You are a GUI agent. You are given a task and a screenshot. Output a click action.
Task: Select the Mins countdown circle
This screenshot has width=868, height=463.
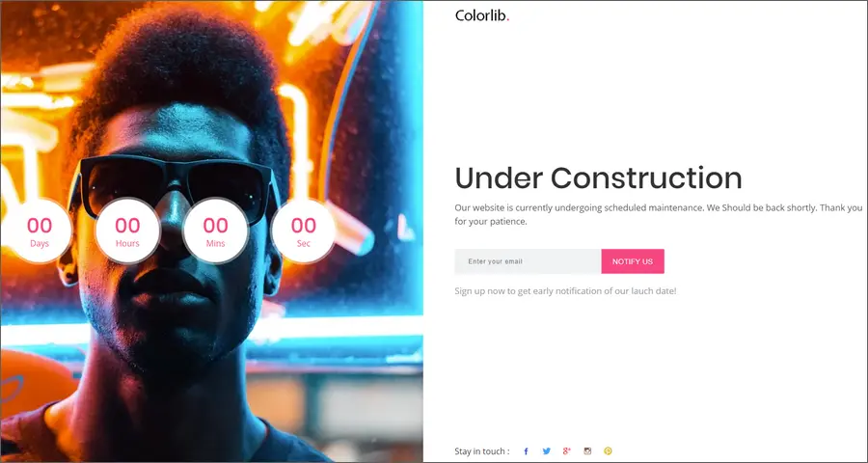click(215, 231)
